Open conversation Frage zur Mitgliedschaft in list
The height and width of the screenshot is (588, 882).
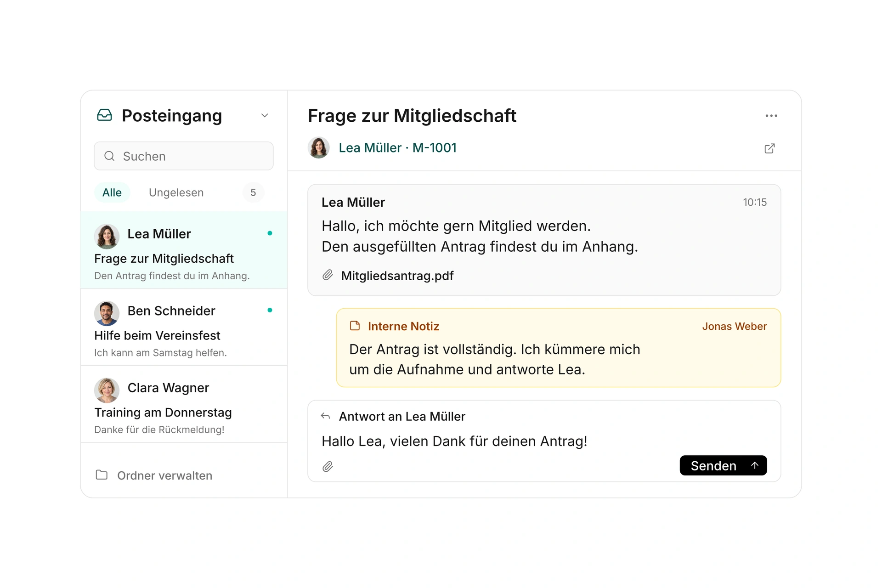click(x=184, y=250)
